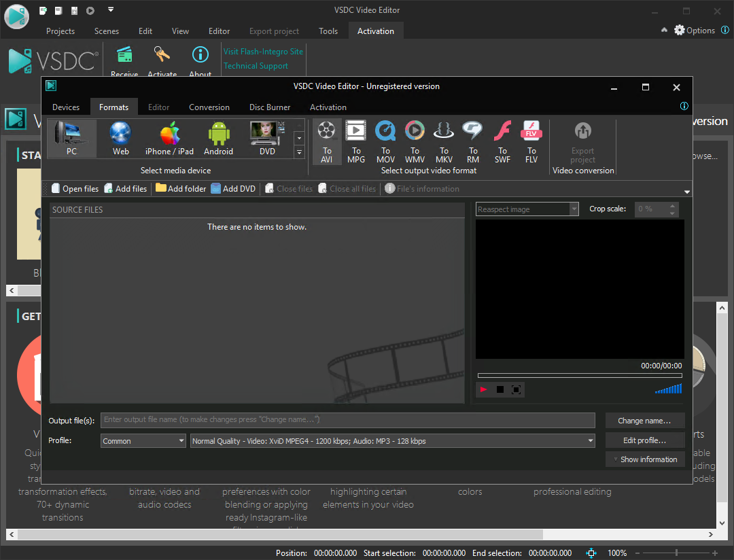Click Add folder toolbar button
The height and width of the screenshot is (560, 734).
click(181, 189)
